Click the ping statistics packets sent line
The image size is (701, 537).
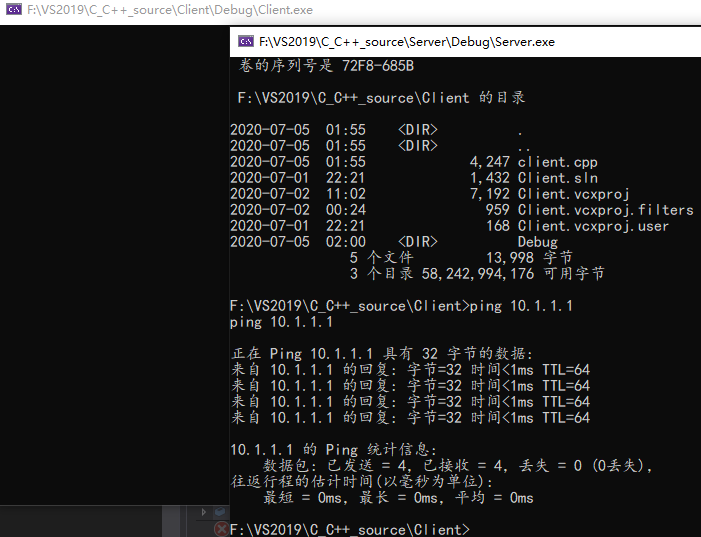pyautogui.click(x=457, y=466)
